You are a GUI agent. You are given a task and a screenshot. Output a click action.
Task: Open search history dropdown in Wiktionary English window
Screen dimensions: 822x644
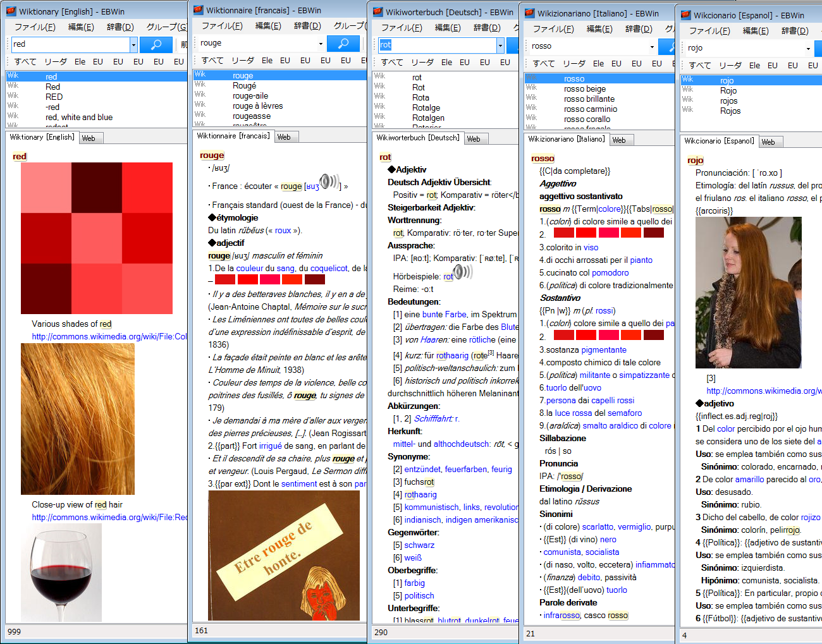(x=133, y=44)
